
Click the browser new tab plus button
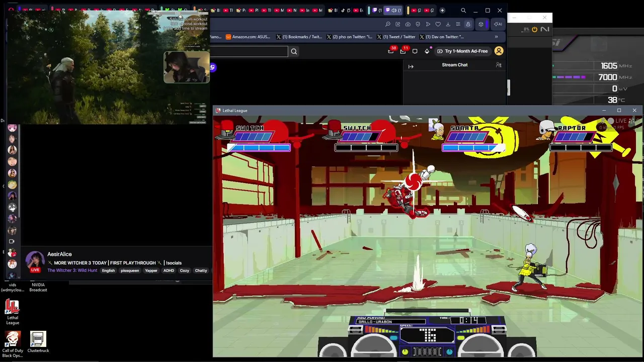(x=442, y=10)
